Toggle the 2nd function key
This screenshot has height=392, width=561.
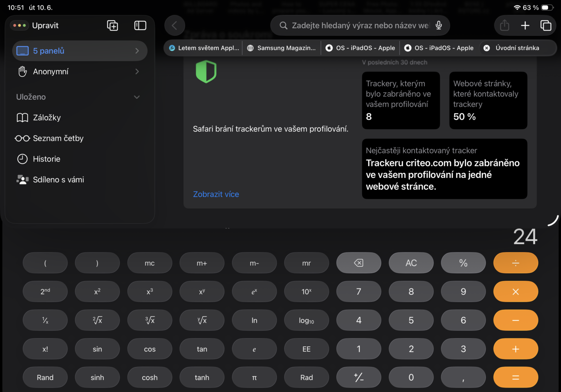point(45,291)
